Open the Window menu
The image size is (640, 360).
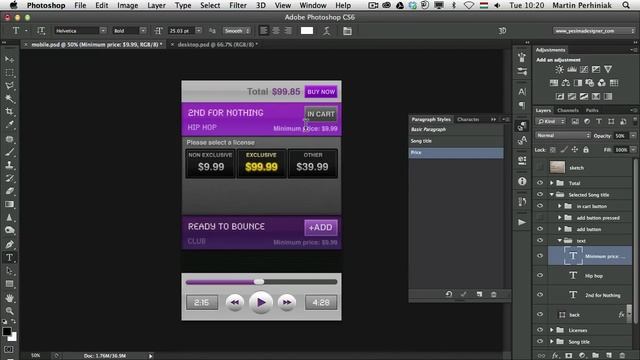coord(313,5)
